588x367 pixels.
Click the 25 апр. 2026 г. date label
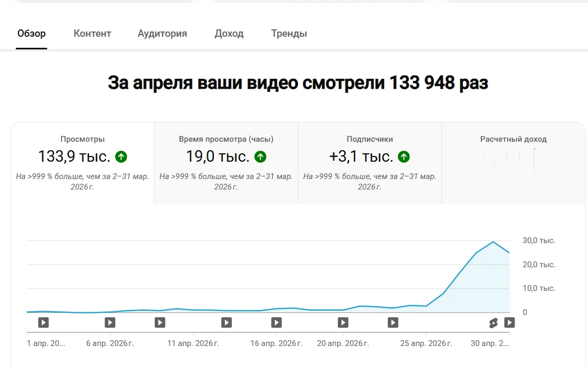coord(426,343)
